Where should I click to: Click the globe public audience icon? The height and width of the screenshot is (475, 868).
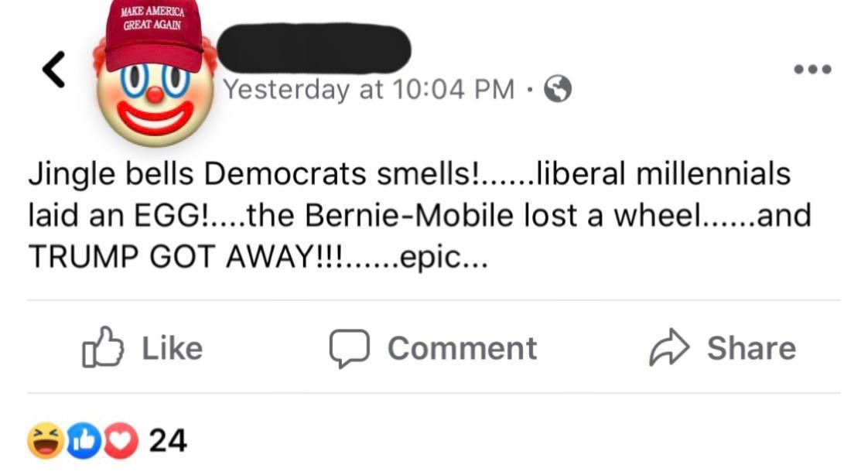[x=558, y=91]
